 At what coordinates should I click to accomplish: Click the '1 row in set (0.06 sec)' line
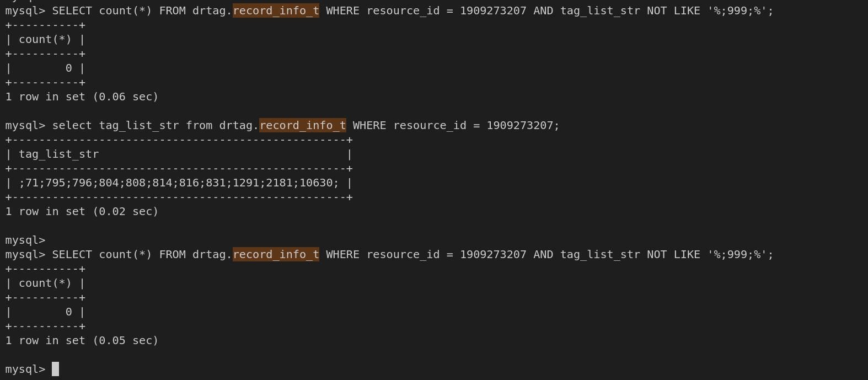tap(82, 97)
